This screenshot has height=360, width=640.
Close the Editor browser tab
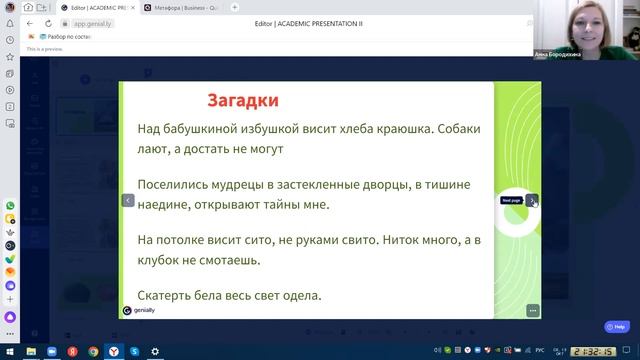pos(133,8)
